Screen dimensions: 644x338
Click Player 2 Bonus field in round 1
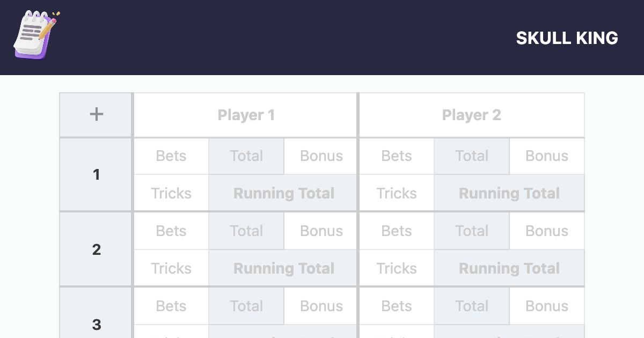[546, 156]
